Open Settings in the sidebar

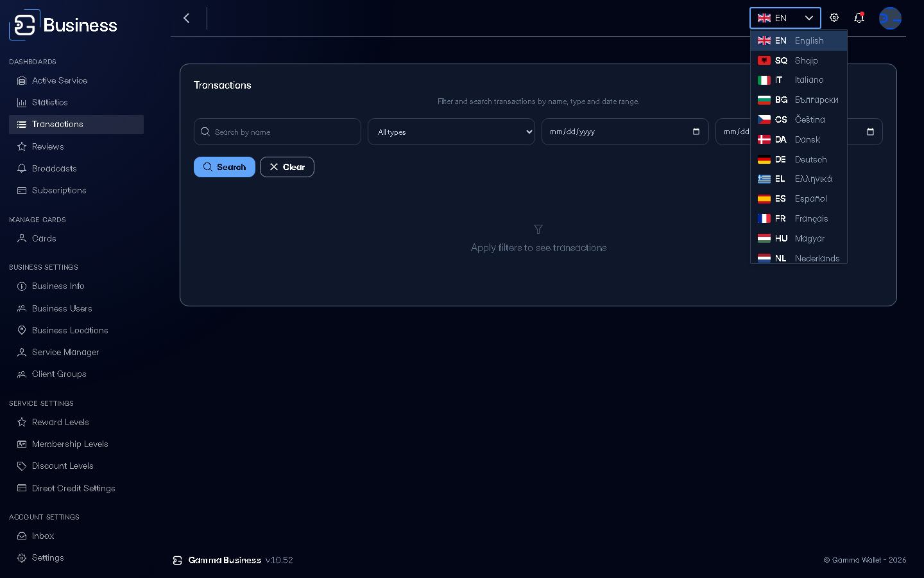(x=76, y=557)
